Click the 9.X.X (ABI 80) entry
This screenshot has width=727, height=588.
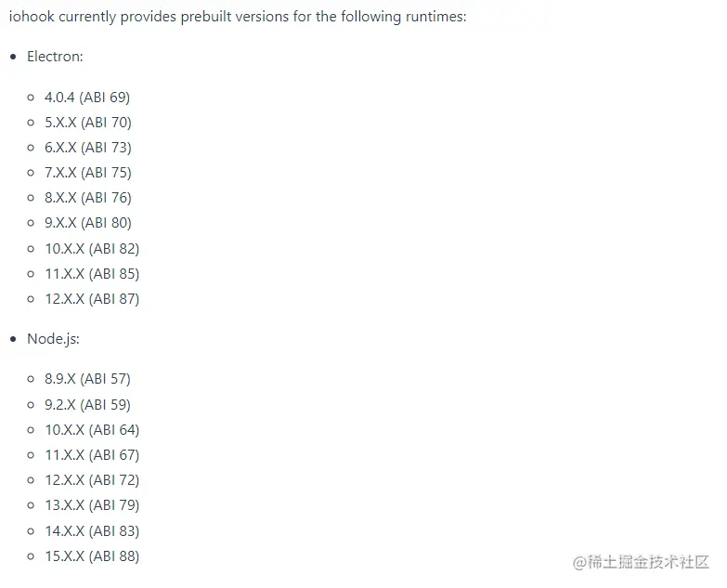87,223
